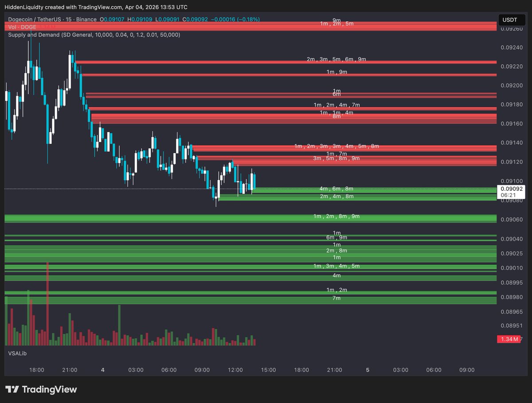532x403 pixels.
Task: Select zone label '1m , 2m , 4m , 7m'
Action: [x=336, y=105]
